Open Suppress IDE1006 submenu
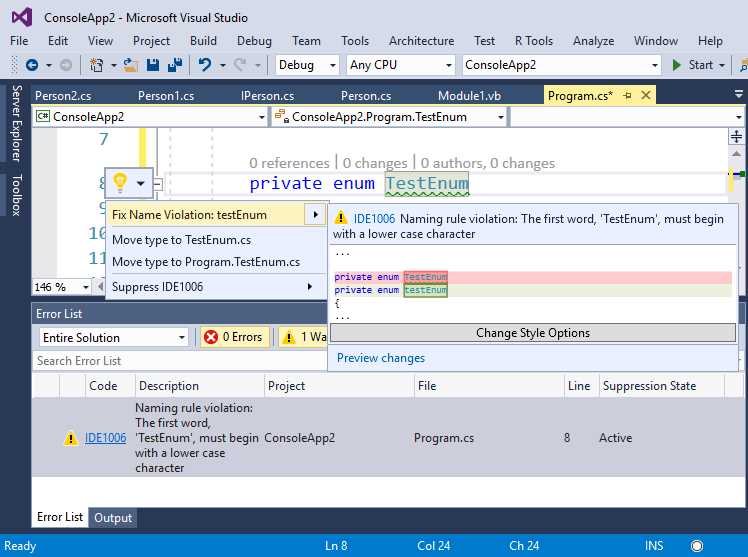The image size is (748, 557). point(216,287)
